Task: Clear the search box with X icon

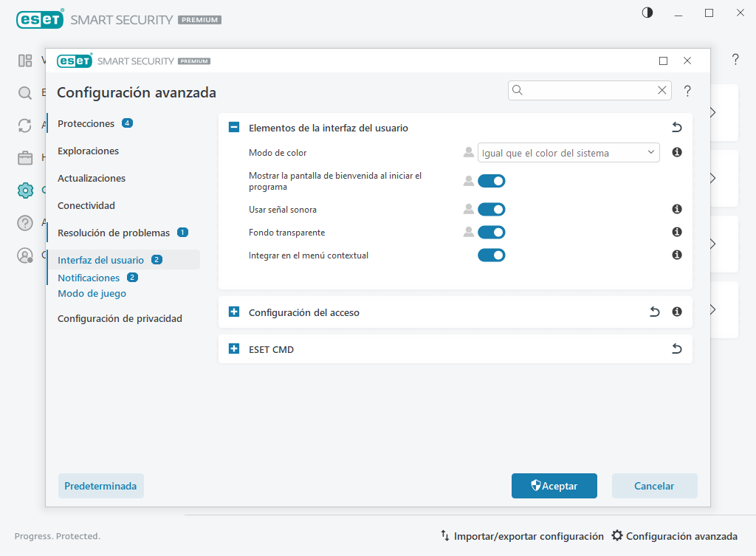Action: (x=661, y=90)
